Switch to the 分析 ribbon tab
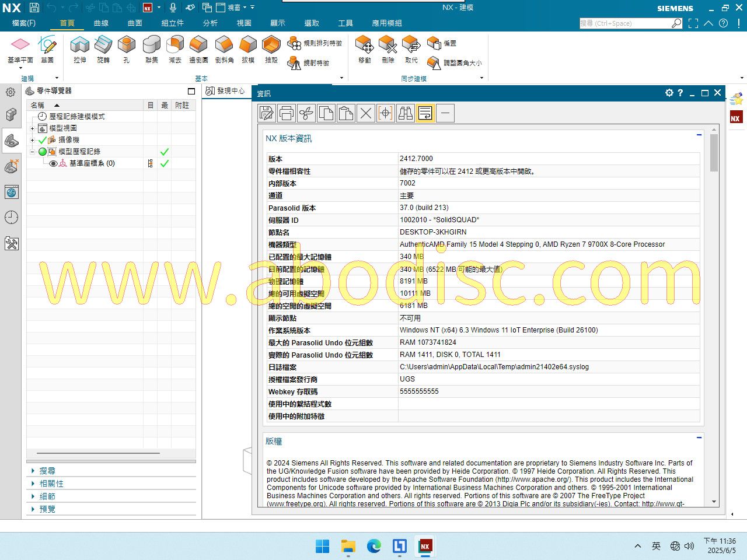Viewport: 747px width, 560px height. pos(210,23)
